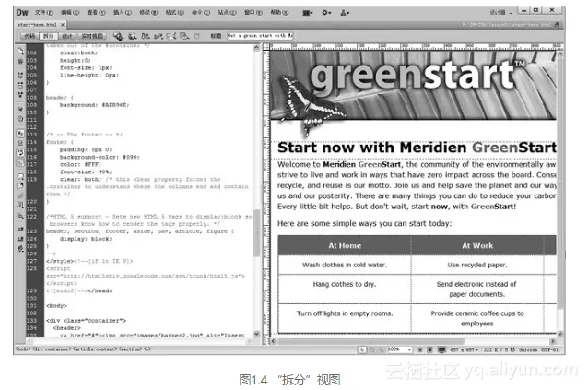Toggle 实时视图 (Live View)
The image size is (588, 390).
point(92,36)
